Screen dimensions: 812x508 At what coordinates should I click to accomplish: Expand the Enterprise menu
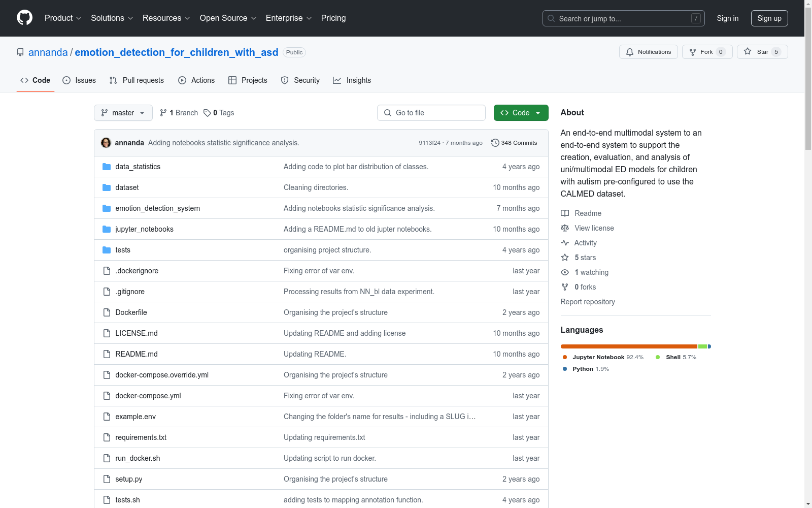pyautogui.click(x=289, y=18)
